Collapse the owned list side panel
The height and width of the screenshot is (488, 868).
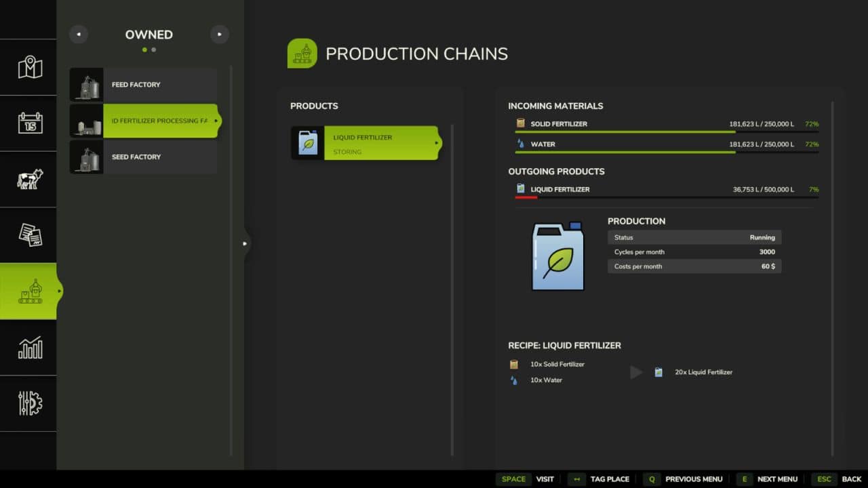[245, 243]
